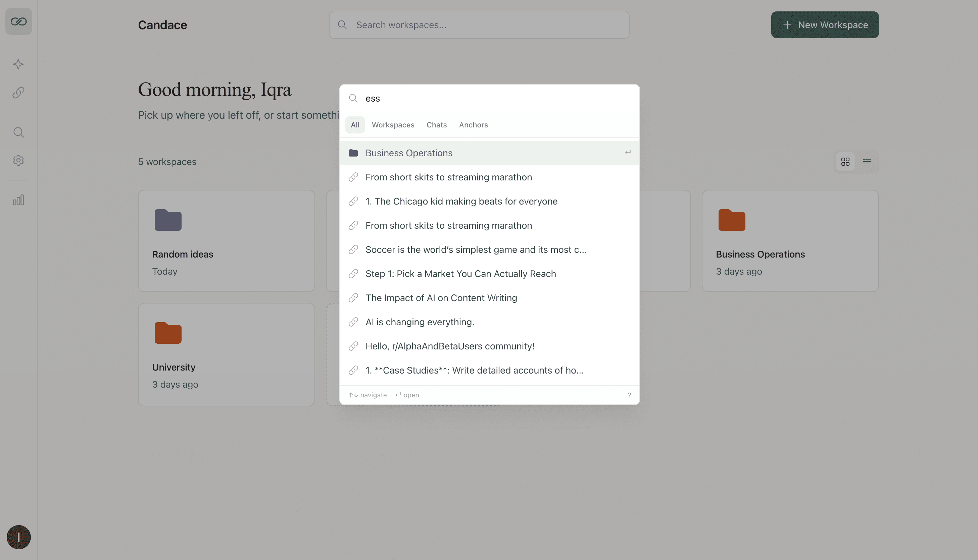
Task: Open search from the left sidebar
Action: pos(18,132)
